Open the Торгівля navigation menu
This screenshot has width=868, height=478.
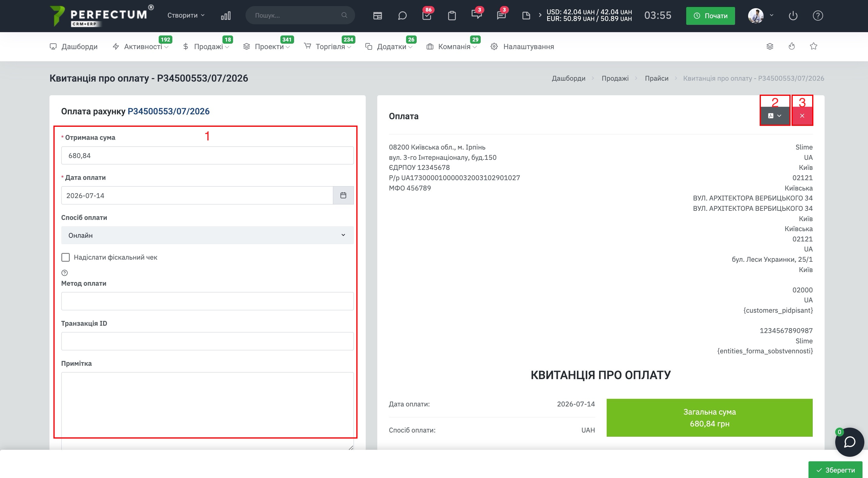pos(327,46)
